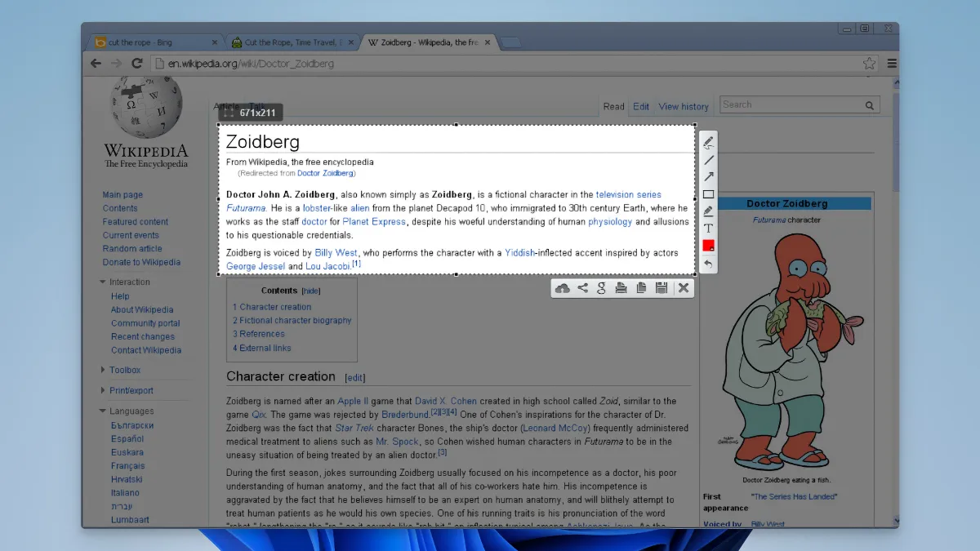Switch to the 'cut the rope - Bing' tab

click(x=151, y=42)
